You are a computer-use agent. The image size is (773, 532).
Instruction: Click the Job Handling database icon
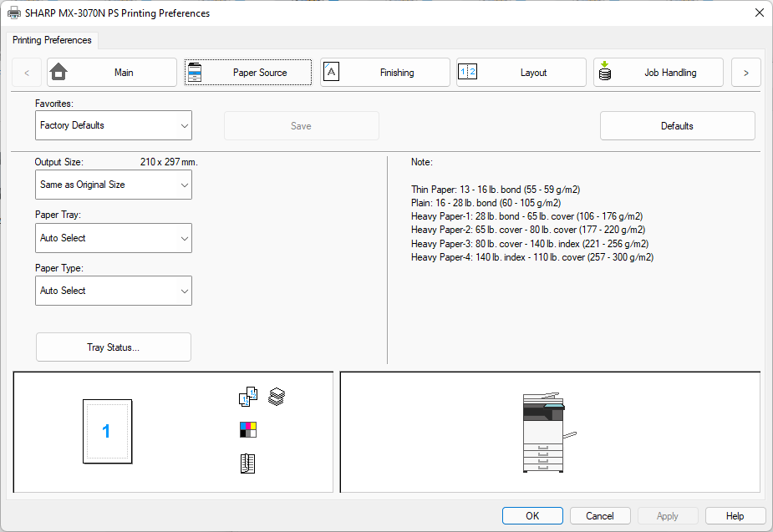[x=605, y=73]
